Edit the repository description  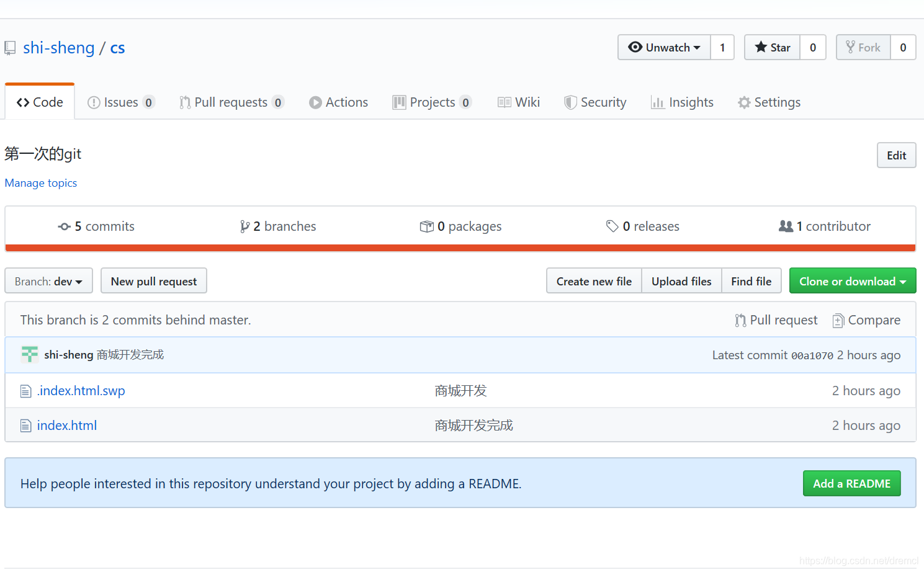click(x=896, y=155)
